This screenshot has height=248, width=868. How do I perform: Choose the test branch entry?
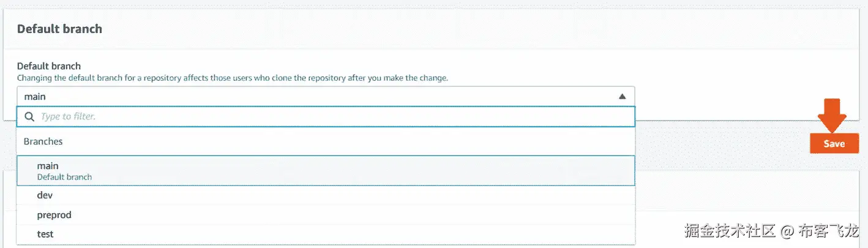45,234
